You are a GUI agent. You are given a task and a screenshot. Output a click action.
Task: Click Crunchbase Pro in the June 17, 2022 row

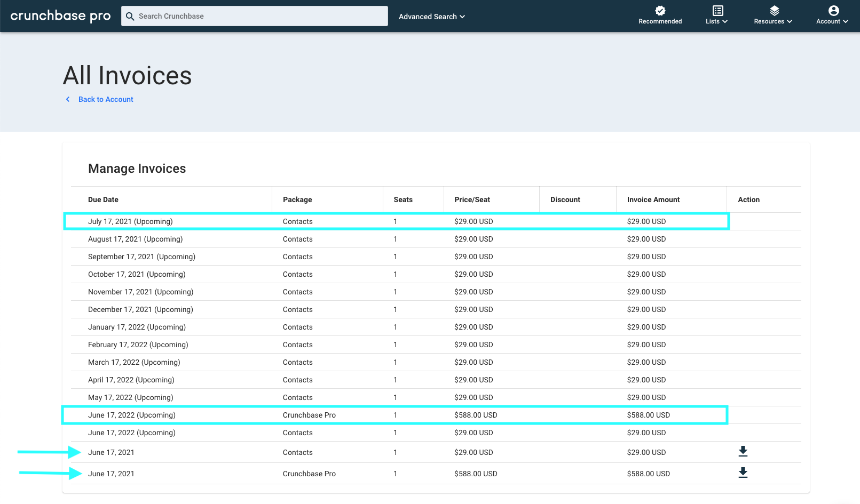point(309,415)
